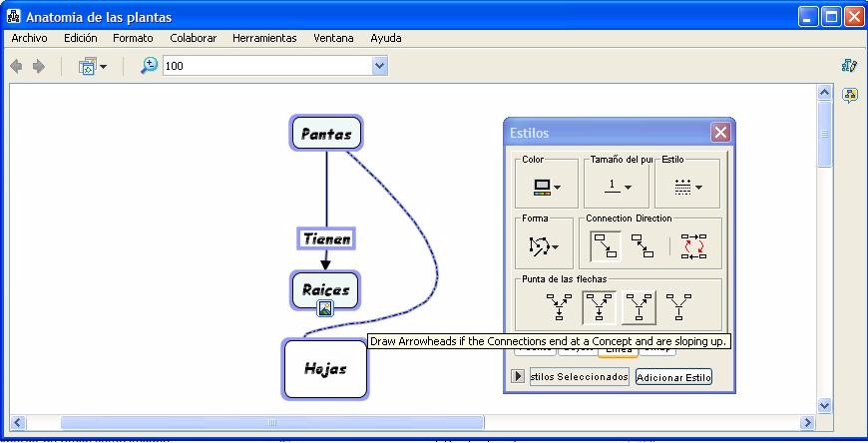Open the Herramientas menu
Image resolution: width=868 pixels, height=443 pixels.
pyautogui.click(x=264, y=38)
